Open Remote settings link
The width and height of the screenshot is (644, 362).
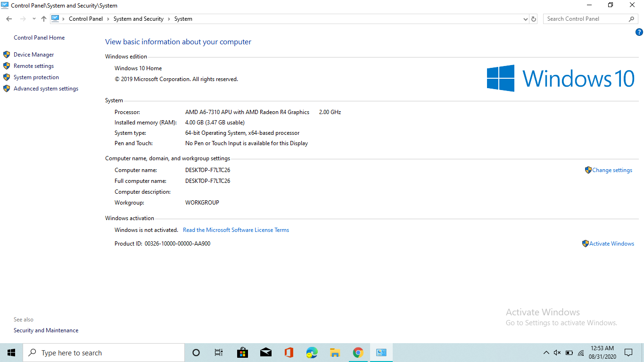click(x=33, y=66)
